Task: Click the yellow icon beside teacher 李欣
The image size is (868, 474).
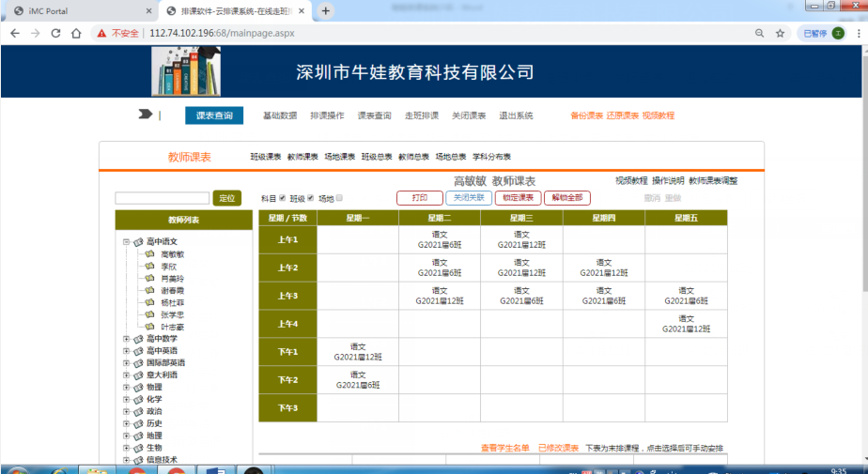Action: (149, 266)
